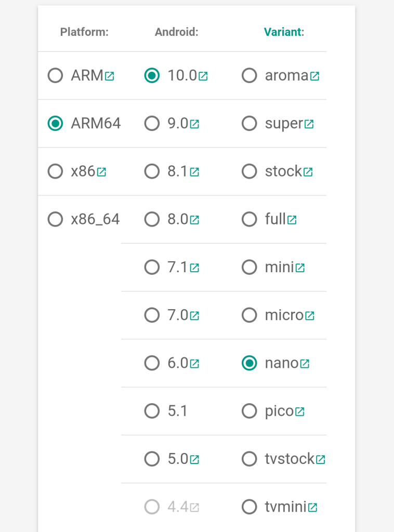The image size is (394, 532).
Task: Open external link icon beside super
Action: point(309,124)
